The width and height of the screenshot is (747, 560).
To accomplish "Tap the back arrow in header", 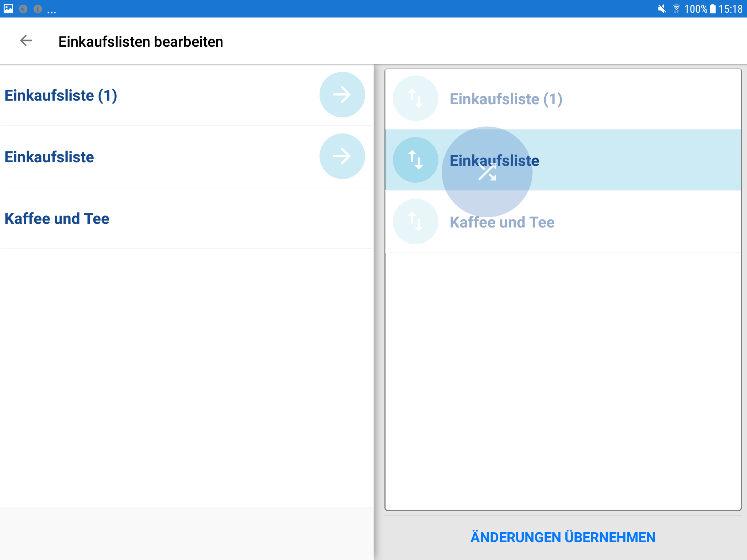I will coord(26,41).
